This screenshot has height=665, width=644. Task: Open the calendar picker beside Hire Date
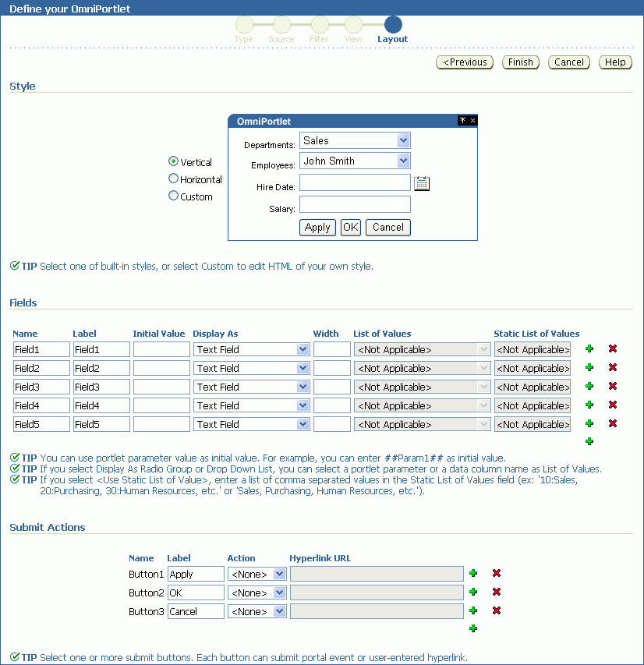click(x=421, y=182)
